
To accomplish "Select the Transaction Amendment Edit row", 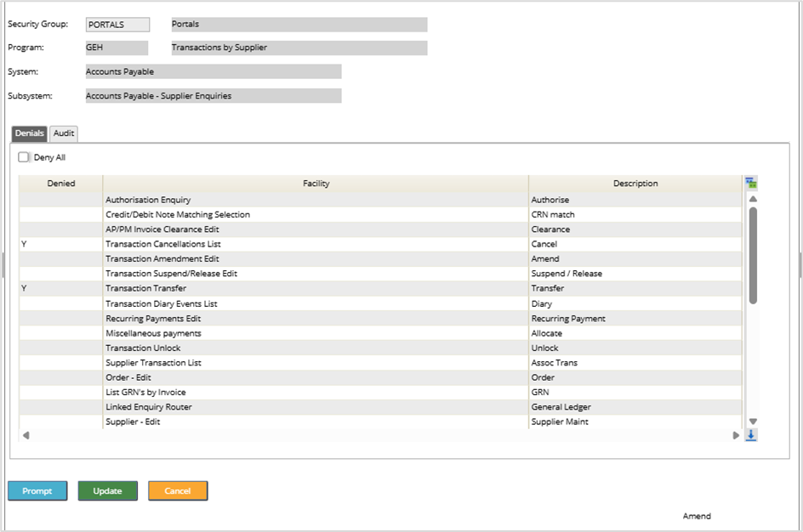I will click(x=380, y=259).
